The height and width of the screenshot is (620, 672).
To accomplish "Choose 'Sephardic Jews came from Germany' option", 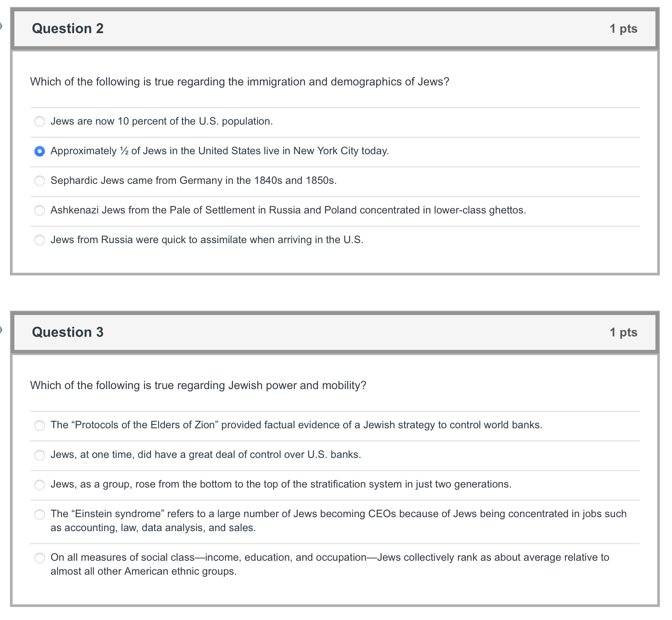I will [x=40, y=181].
